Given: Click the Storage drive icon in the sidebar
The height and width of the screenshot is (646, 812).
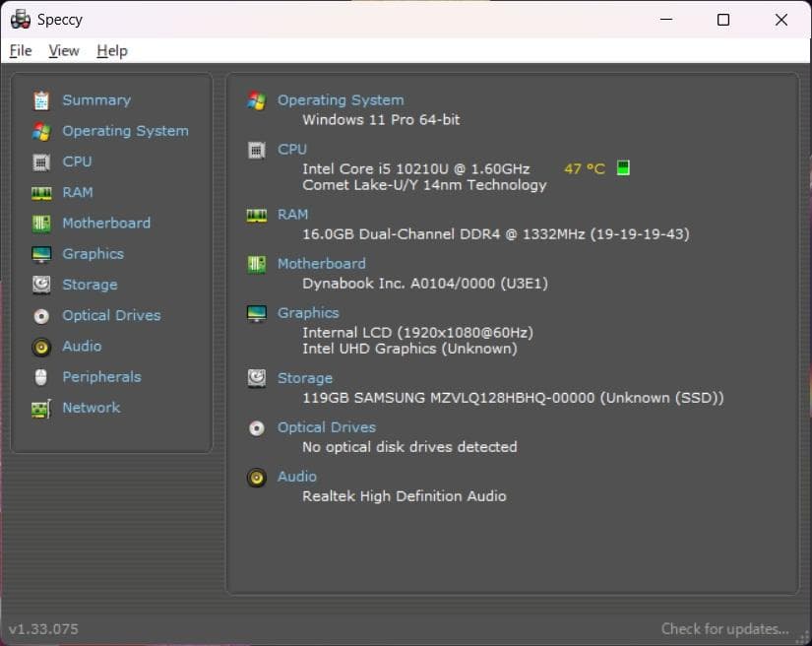Looking at the screenshot, I should pyautogui.click(x=40, y=284).
